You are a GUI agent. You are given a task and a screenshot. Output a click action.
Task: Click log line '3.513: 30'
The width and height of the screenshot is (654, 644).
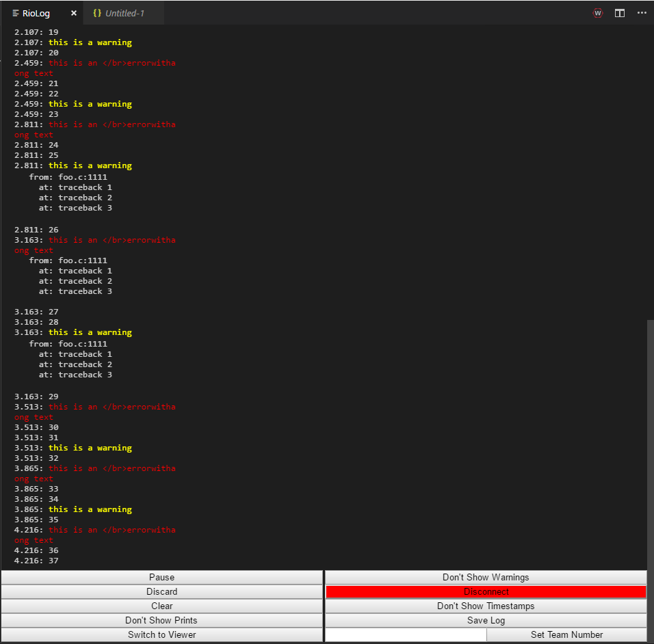(36, 427)
